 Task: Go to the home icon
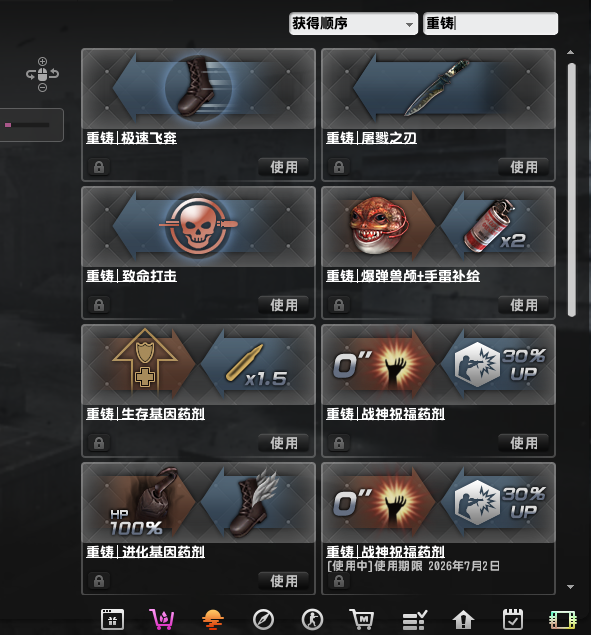click(463, 620)
